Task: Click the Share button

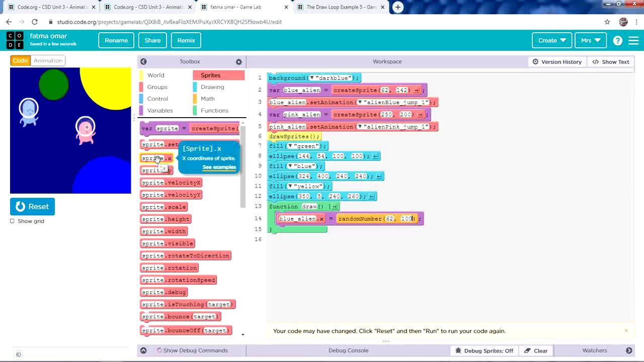Action: click(x=152, y=40)
